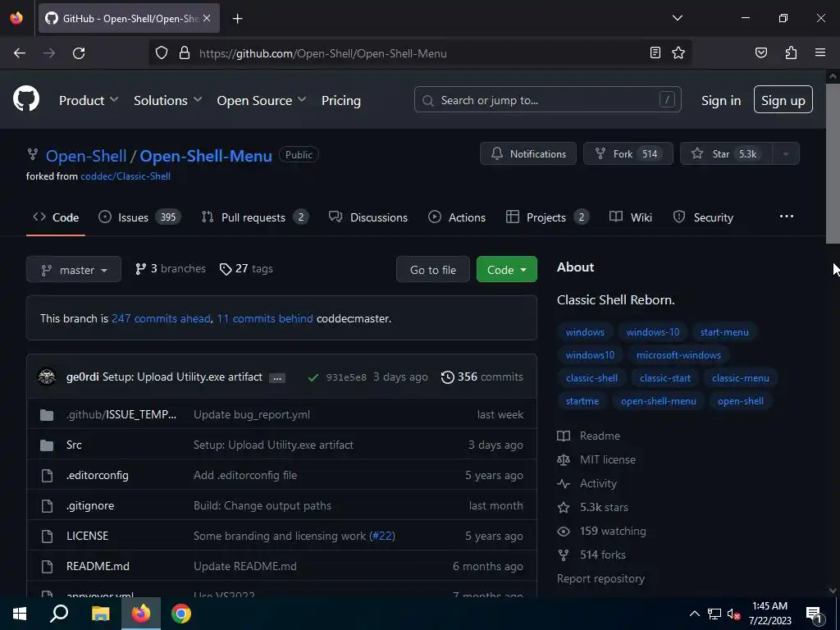Click the padlock site info icon
Image resolution: width=840 pixels, height=630 pixels.
pos(185,53)
